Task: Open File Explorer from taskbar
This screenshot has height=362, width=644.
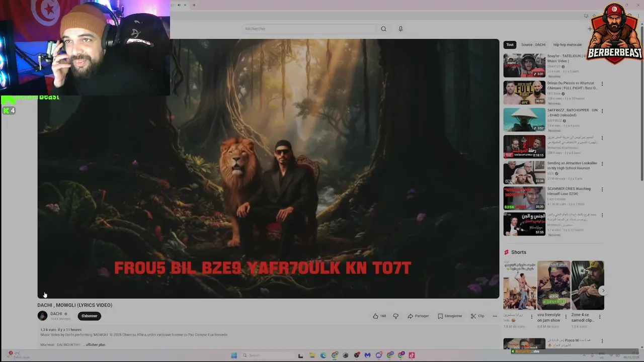Action: pyautogui.click(x=312, y=355)
